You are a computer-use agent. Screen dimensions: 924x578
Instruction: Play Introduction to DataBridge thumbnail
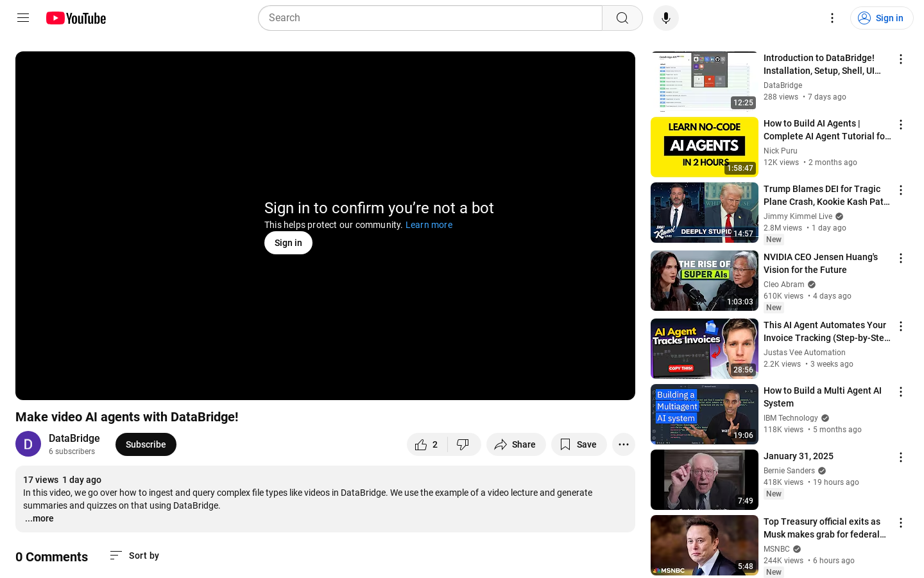705,82
